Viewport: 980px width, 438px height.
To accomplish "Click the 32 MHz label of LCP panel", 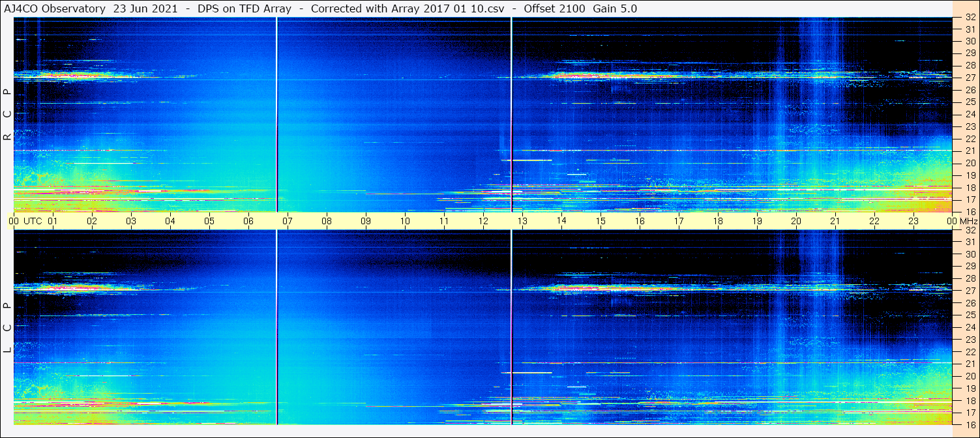I will [x=970, y=230].
